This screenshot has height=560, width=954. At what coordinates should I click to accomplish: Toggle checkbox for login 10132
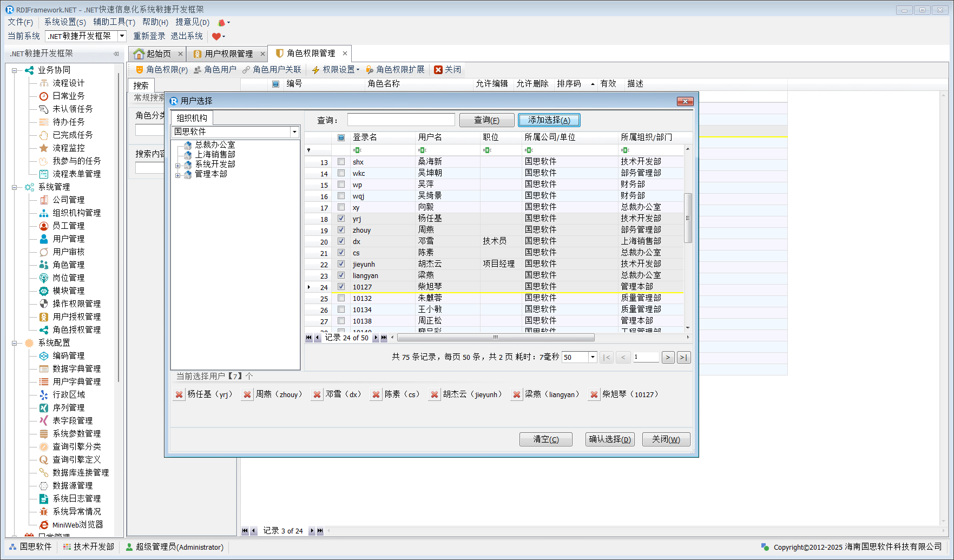point(341,298)
